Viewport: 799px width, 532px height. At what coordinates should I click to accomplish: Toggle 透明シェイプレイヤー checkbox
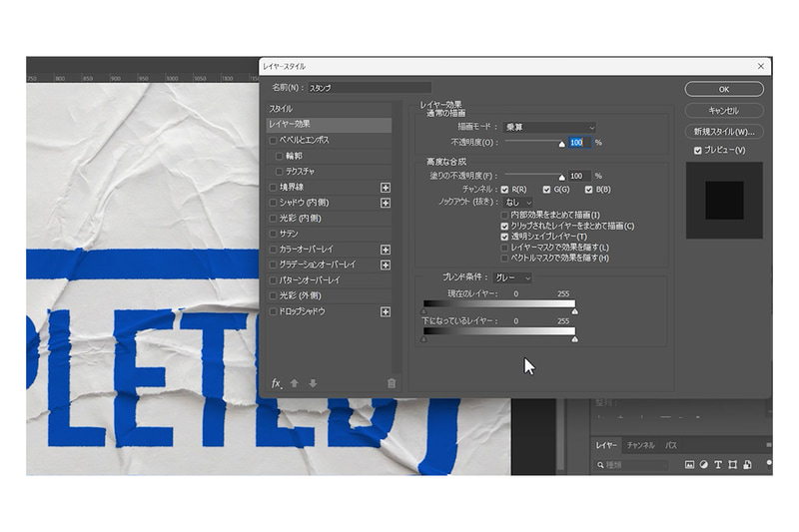coord(504,237)
